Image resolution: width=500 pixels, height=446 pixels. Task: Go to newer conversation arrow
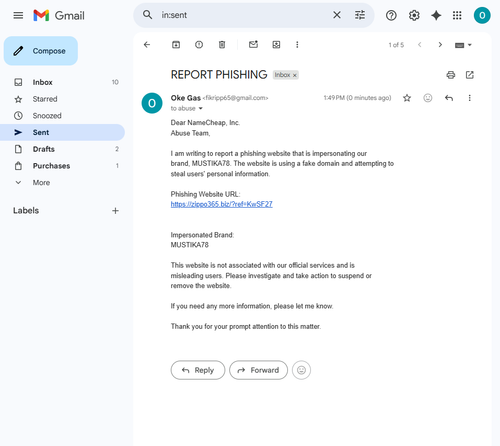click(420, 45)
